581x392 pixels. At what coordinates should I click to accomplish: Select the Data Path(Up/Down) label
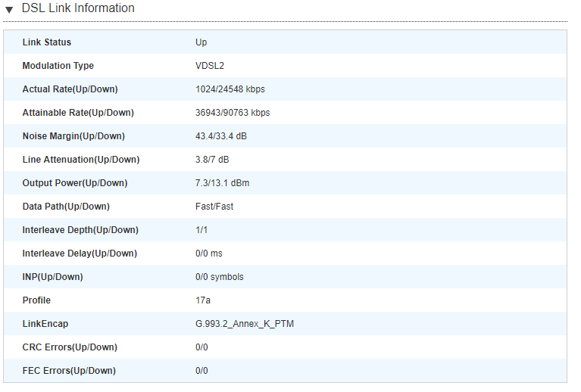[66, 206]
